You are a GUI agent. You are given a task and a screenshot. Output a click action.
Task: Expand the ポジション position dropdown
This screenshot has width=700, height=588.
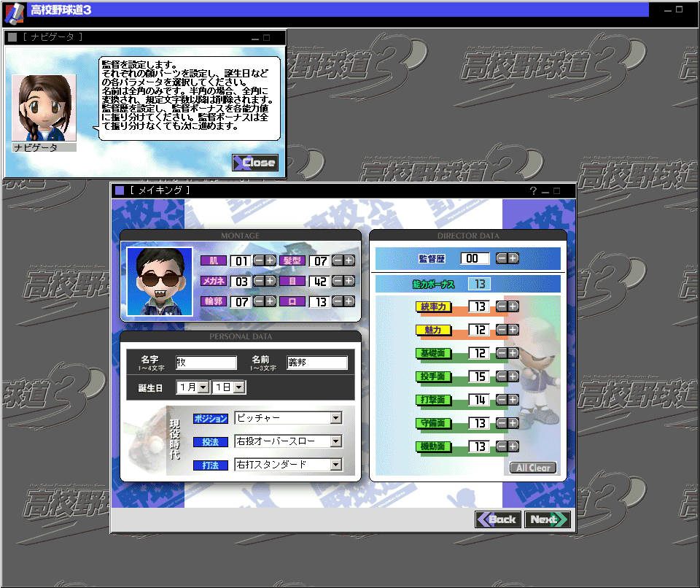336,419
